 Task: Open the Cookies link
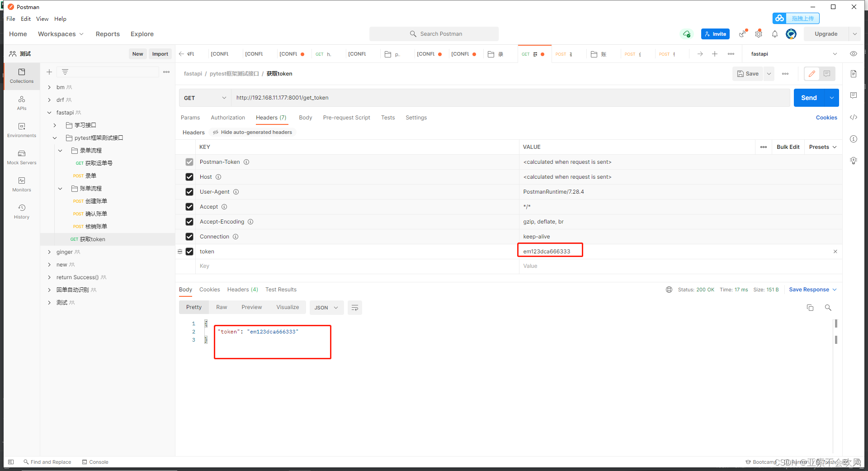pyautogui.click(x=826, y=118)
